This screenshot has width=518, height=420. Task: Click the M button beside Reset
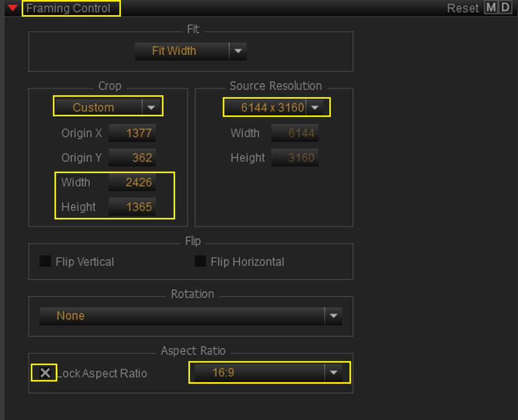click(x=491, y=7)
